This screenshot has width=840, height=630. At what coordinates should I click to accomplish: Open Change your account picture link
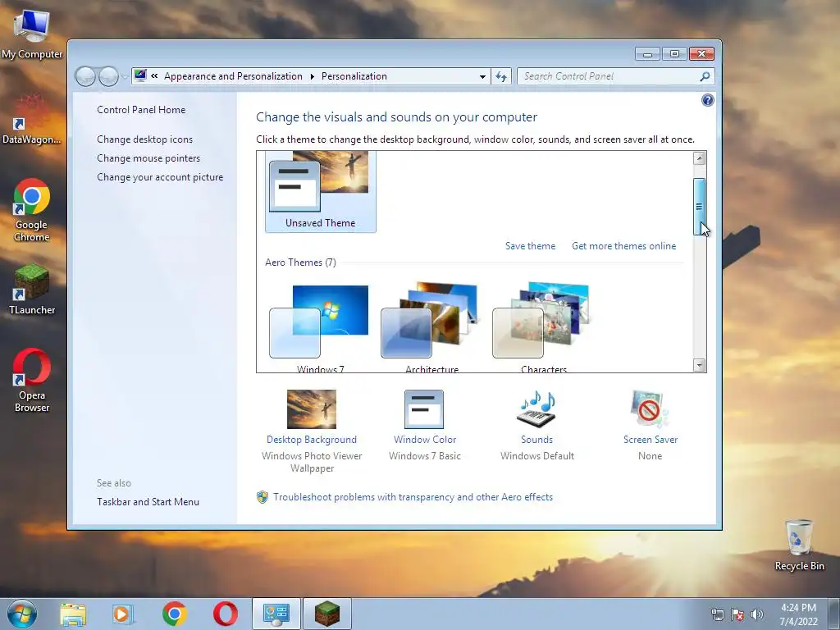pos(160,177)
